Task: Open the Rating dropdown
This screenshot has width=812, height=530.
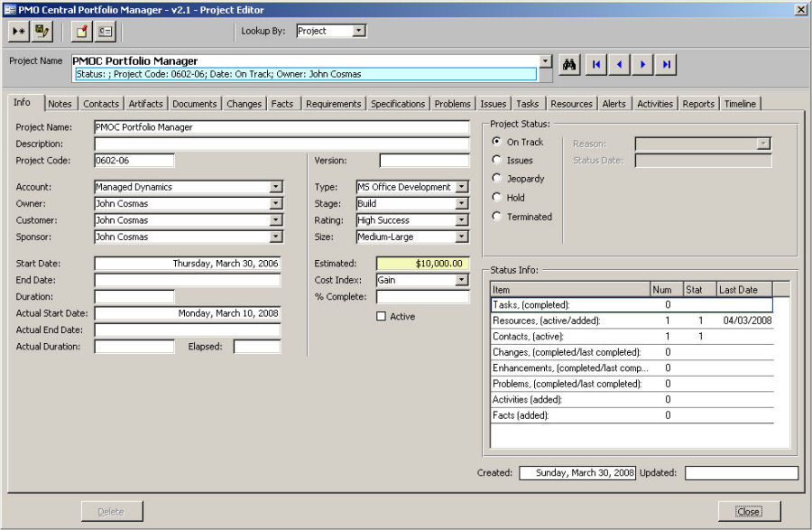Action: coord(462,219)
